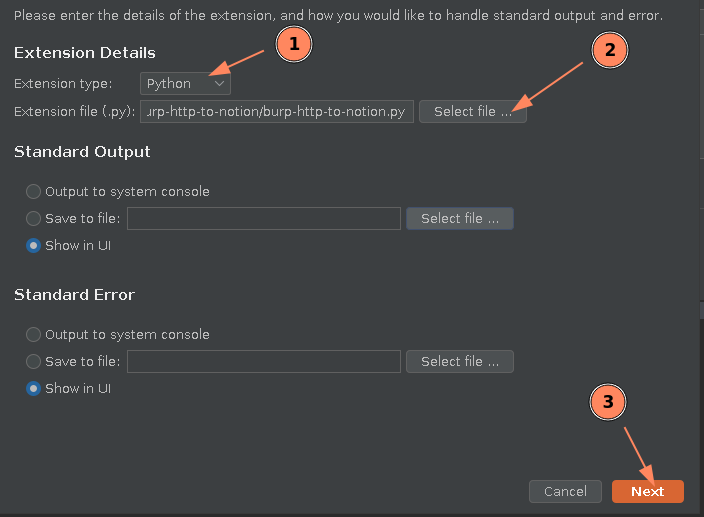Select 'Show in UI' under Standard Output
The image size is (704, 517).
pyautogui.click(x=34, y=246)
